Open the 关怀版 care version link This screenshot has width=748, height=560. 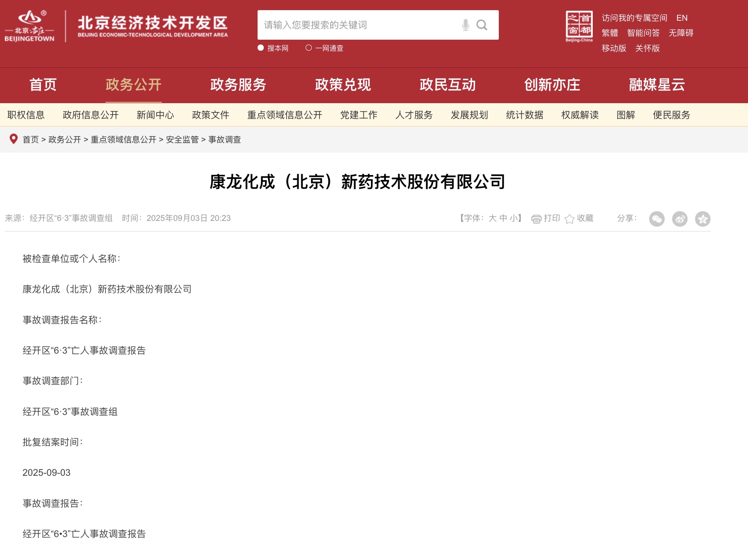point(647,49)
